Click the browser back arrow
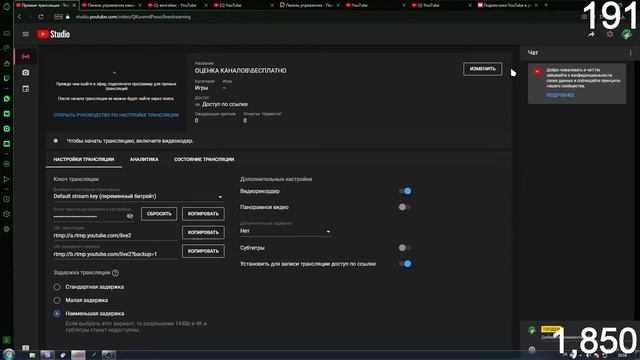The width and height of the screenshot is (640, 360). click(19, 17)
